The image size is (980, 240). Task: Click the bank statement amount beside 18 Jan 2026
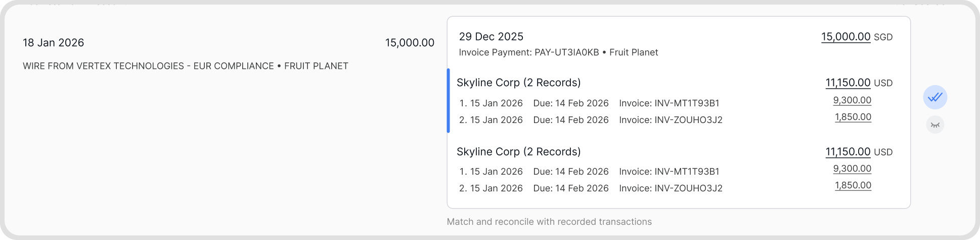pos(410,43)
